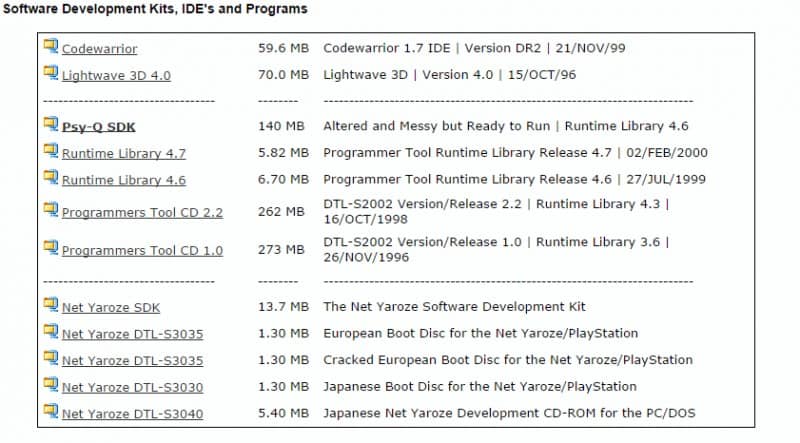
Task: Click the Runtime Library Release 4.6 description
Action: pyautogui.click(x=514, y=179)
